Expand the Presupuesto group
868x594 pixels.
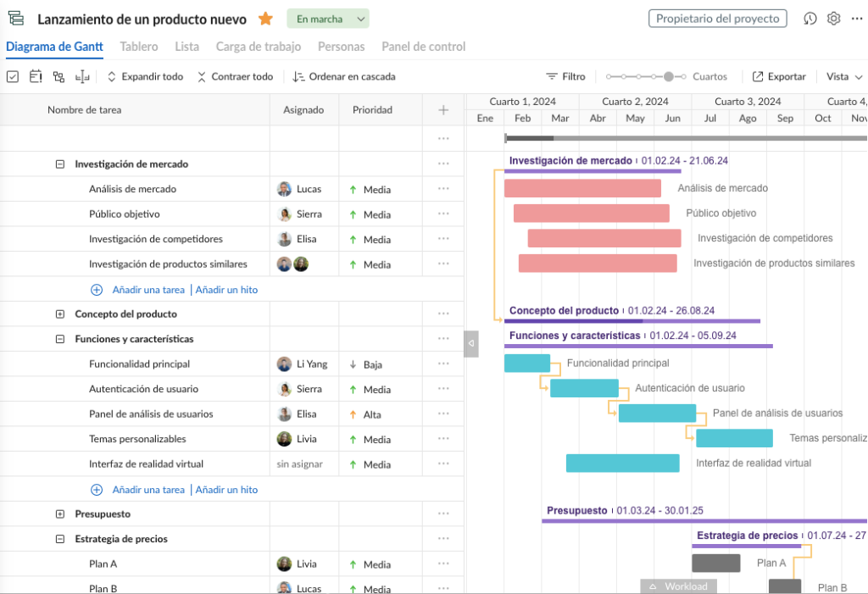pyautogui.click(x=59, y=514)
